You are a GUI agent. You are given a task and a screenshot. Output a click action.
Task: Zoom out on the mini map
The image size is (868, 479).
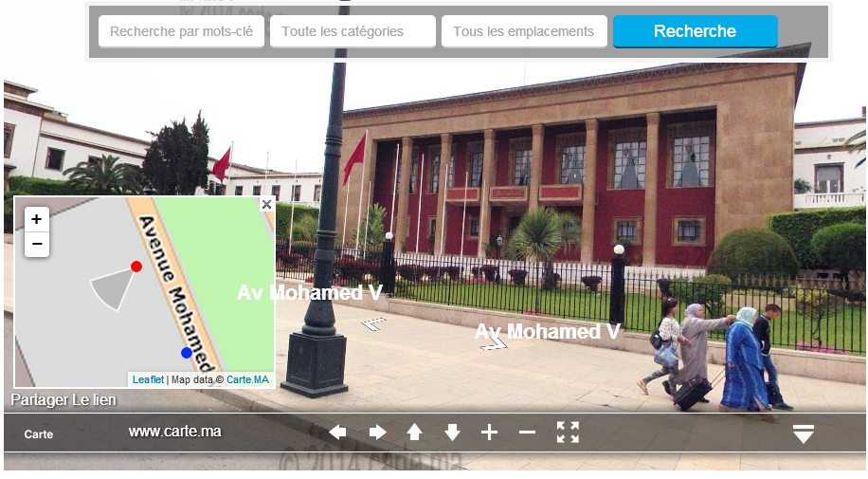[37, 244]
